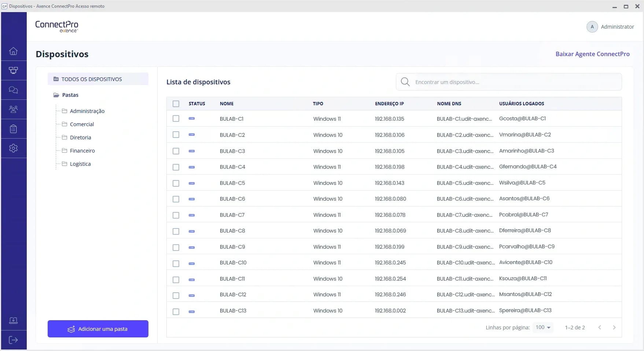Select the checkbox for BULAB-C7
Image resolution: width=644 pixels, height=351 pixels.
[x=176, y=215]
